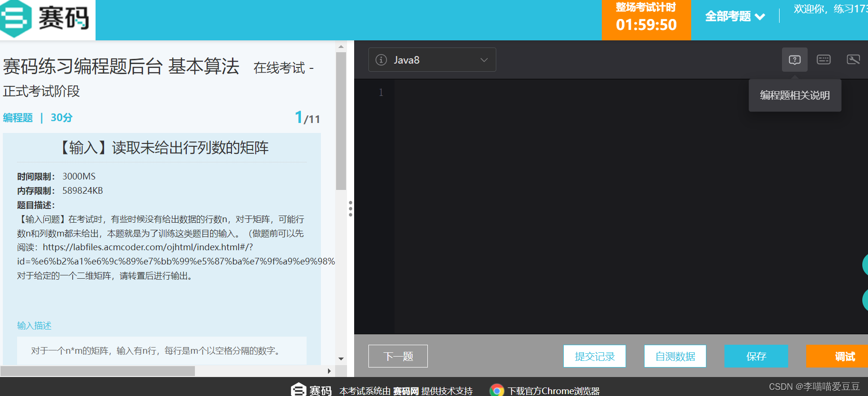The width and height of the screenshot is (868, 396).
Task: Click the 编程题 question type label
Action: tap(18, 118)
